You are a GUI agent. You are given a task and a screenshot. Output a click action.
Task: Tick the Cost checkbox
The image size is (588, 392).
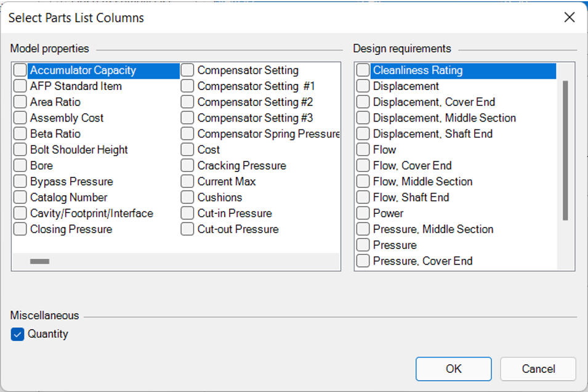point(188,150)
